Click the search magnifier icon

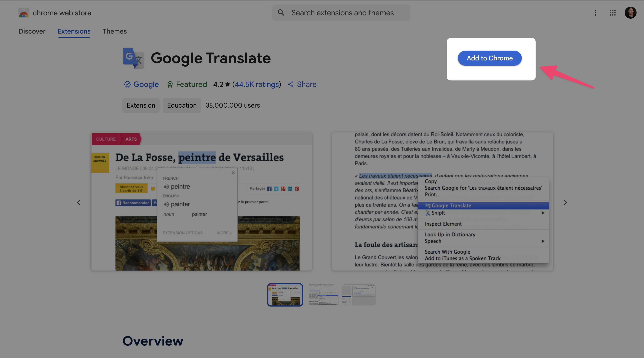point(281,12)
